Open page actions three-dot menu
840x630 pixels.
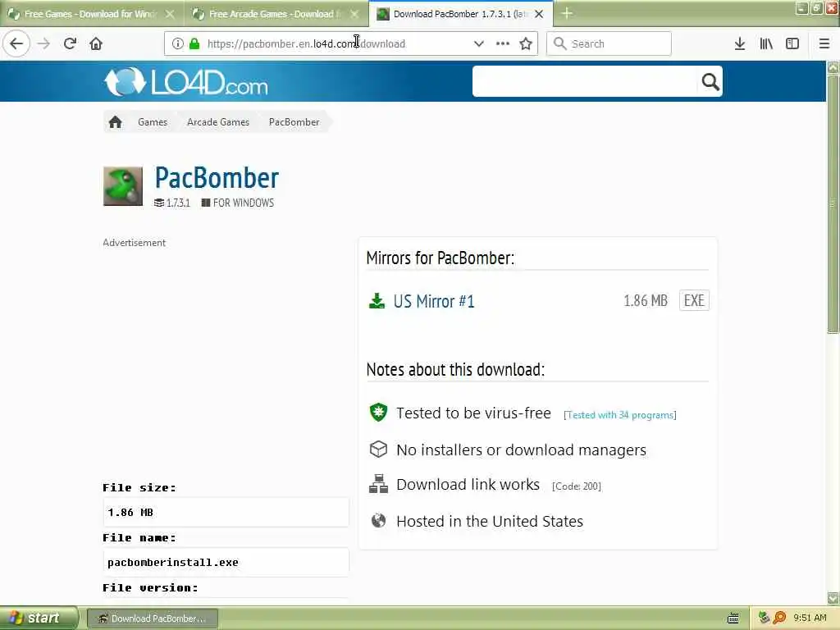point(503,43)
